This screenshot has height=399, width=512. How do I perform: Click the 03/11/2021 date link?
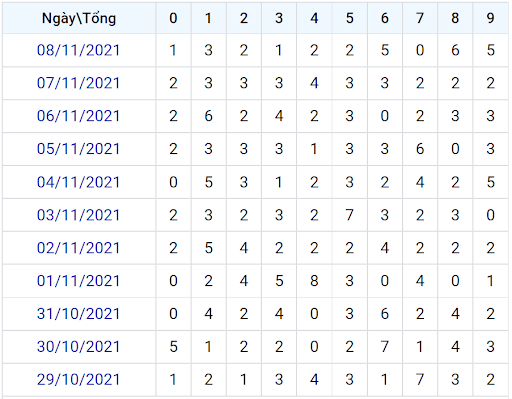tap(78, 215)
